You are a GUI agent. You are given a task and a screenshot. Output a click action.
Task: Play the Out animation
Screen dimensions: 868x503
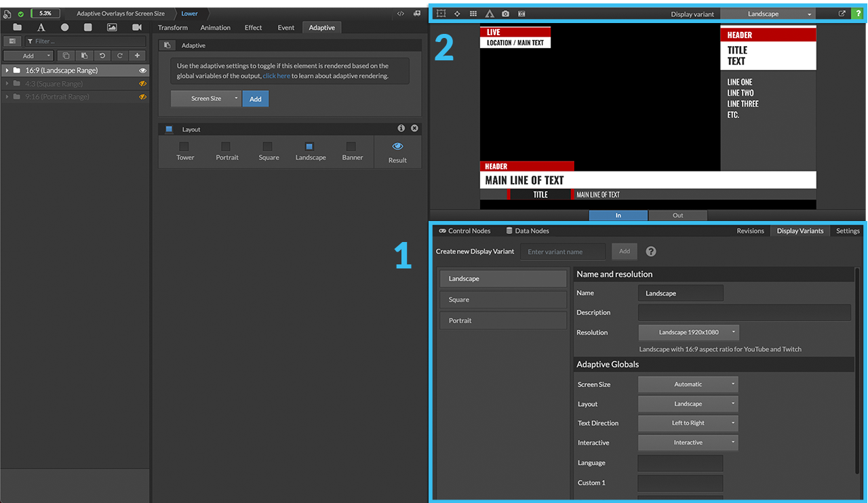678,216
